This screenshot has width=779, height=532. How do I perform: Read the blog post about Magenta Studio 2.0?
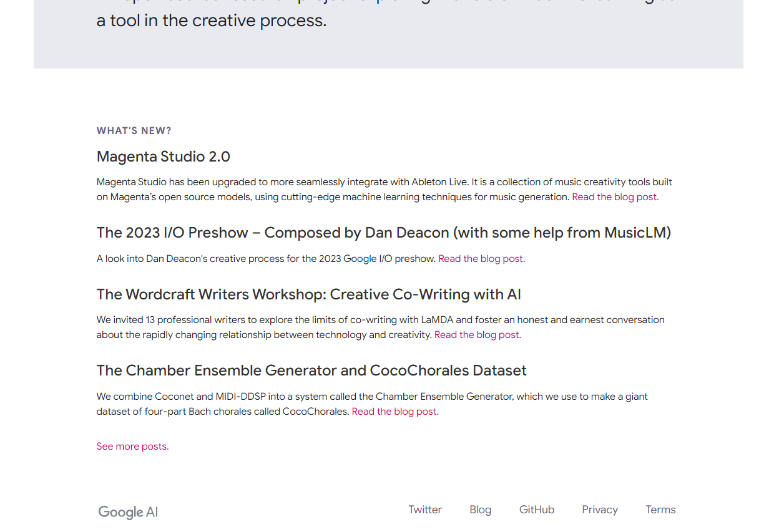(x=615, y=197)
